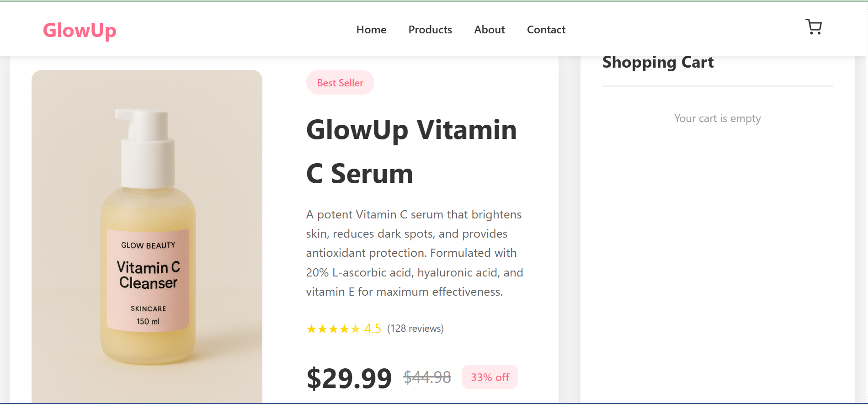The width and height of the screenshot is (868, 404).
Task: Open the 128 reviews link
Action: (415, 329)
